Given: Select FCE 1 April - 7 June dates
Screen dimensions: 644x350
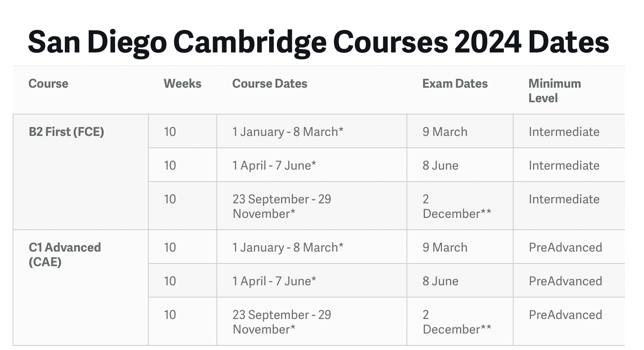Looking at the screenshot, I should (x=274, y=165).
